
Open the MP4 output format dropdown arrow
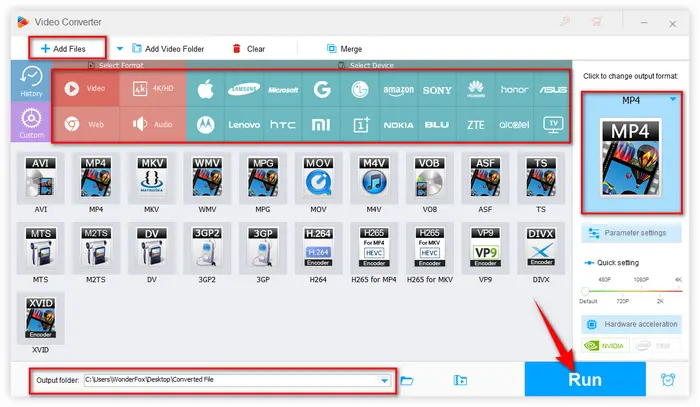coord(673,99)
